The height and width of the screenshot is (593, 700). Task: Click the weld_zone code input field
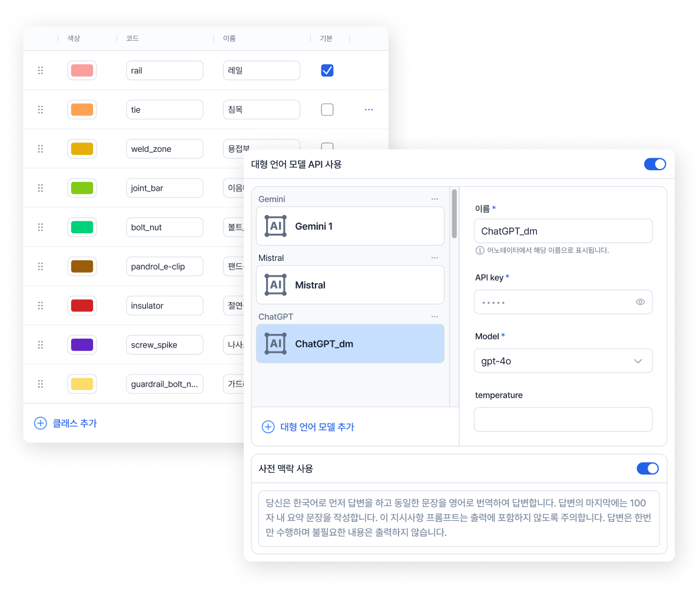click(x=165, y=149)
